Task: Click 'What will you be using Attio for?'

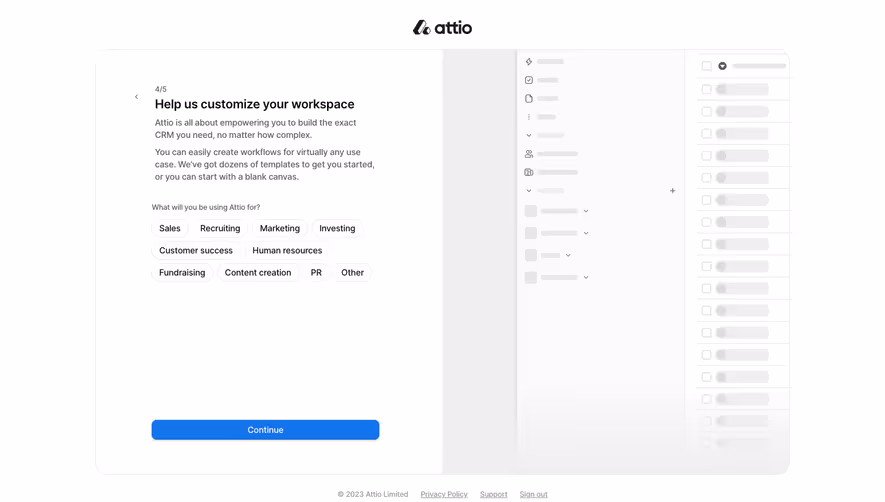Action: pyautogui.click(x=206, y=207)
